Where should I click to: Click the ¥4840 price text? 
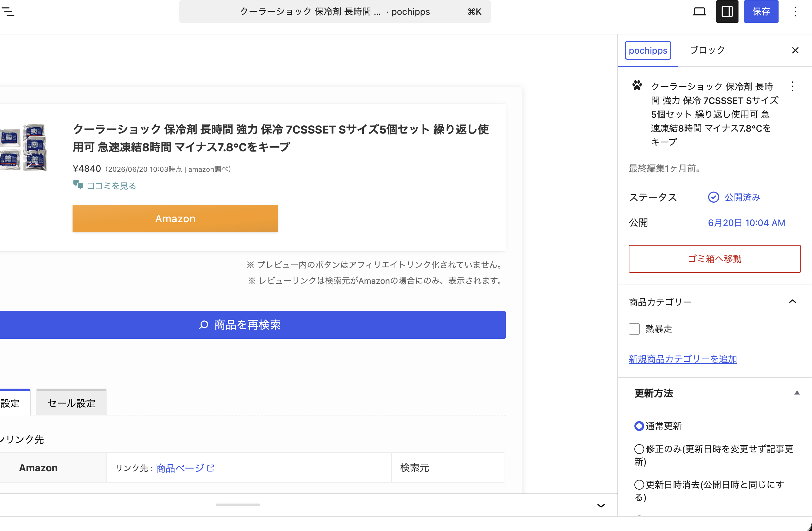click(87, 169)
